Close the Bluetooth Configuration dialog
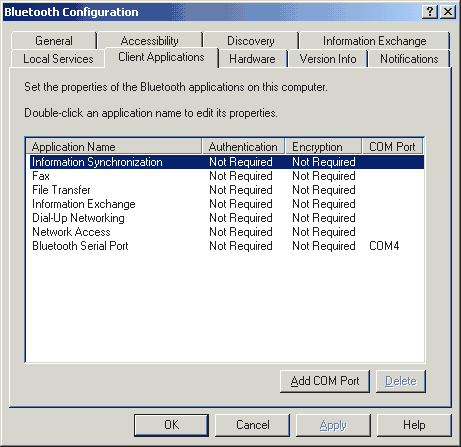461x447 pixels. (448, 12)
